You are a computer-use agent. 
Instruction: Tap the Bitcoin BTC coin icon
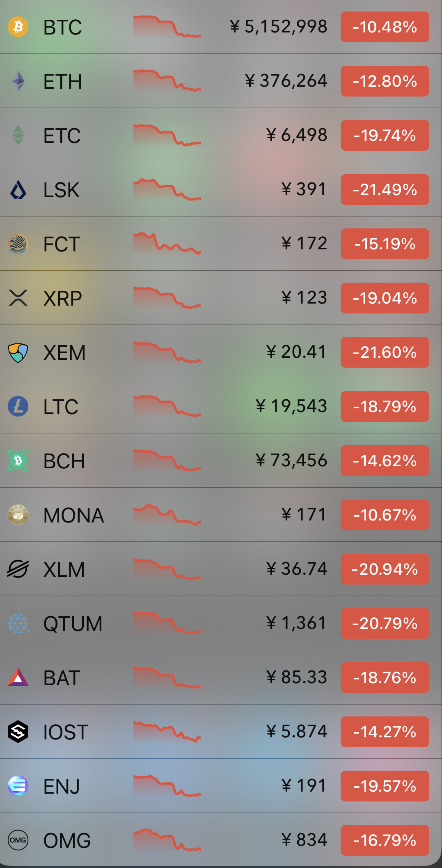click(18, 27)
